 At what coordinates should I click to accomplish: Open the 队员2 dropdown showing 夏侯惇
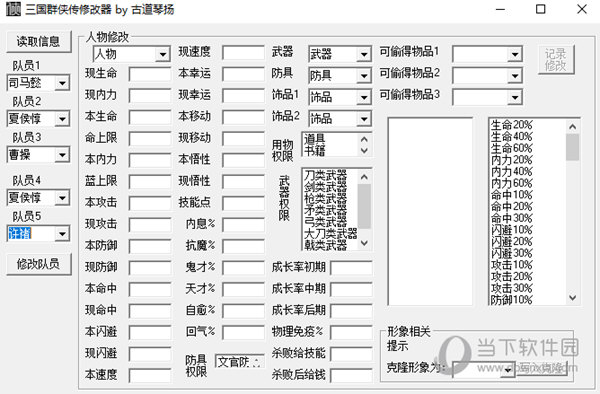click(x=62, y=119)
